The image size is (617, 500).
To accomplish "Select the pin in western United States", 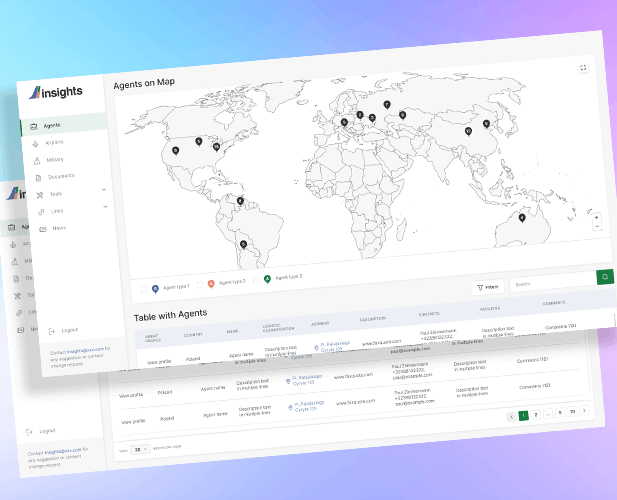I will 175,151.
